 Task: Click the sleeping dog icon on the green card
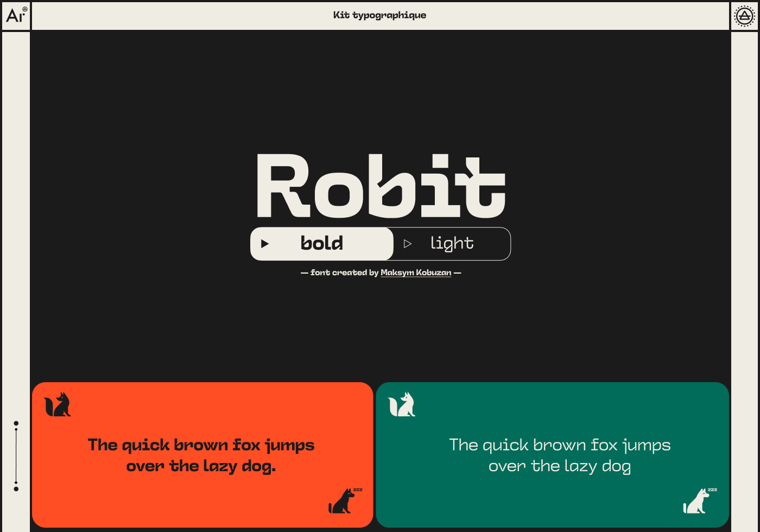click(700, 501)
